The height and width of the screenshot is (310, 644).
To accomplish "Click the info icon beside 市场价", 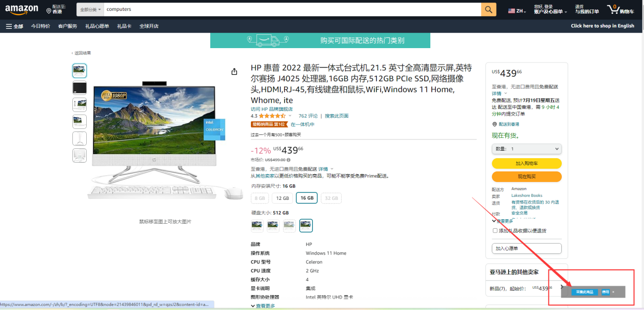I will click(x=289, y=160).
